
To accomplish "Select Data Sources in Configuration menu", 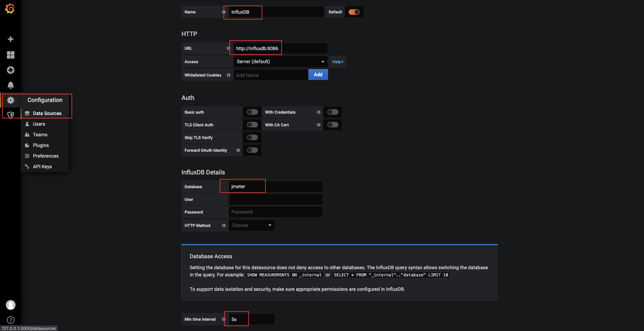I will [45, 113].
